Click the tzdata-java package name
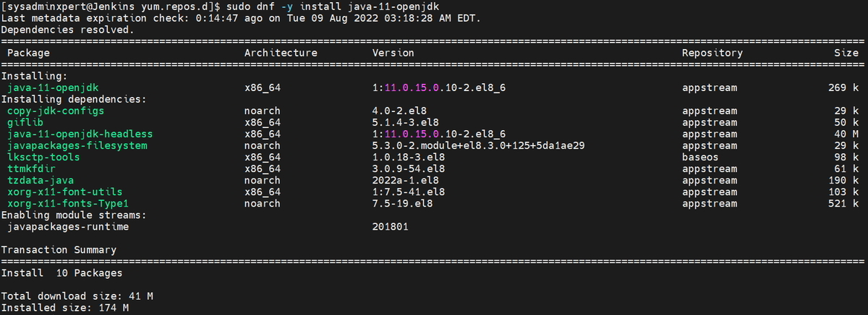 41,180
